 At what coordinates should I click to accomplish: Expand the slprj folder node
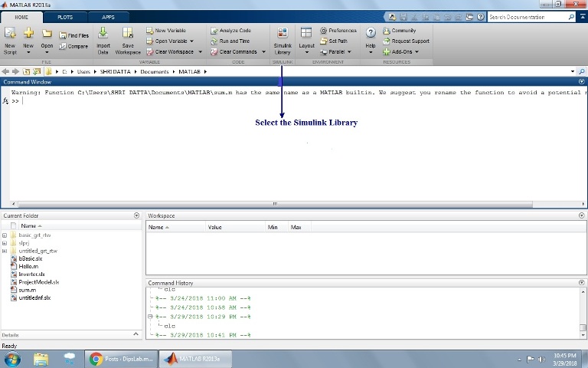click(x=5, y=243)
